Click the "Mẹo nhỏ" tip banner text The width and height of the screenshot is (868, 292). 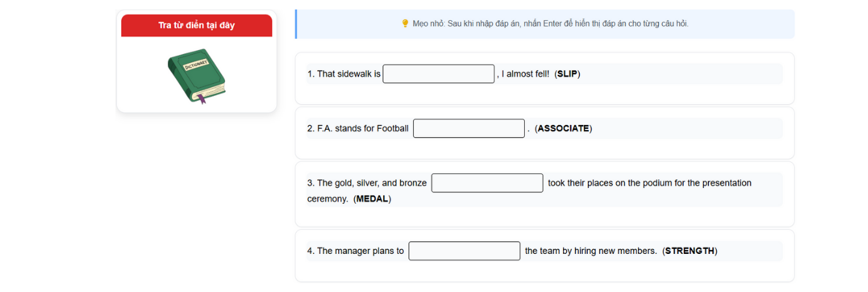pyautogui.click(x=550, y=23)
